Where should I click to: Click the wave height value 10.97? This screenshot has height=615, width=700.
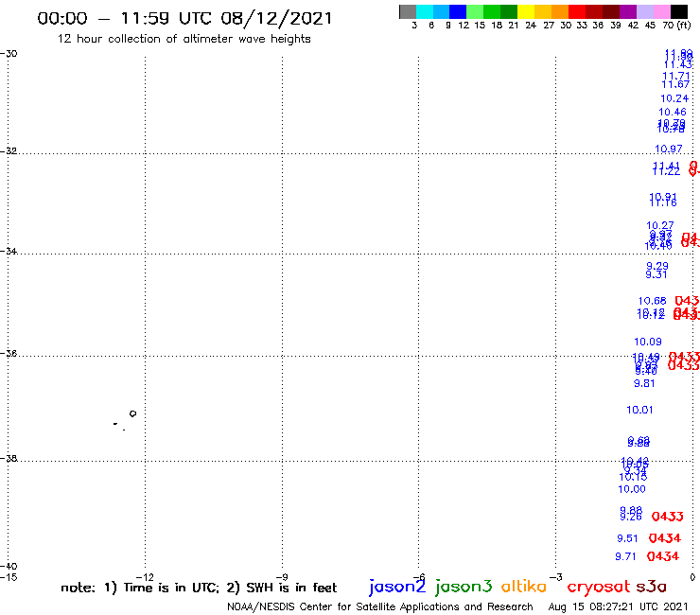click(668, 149)
